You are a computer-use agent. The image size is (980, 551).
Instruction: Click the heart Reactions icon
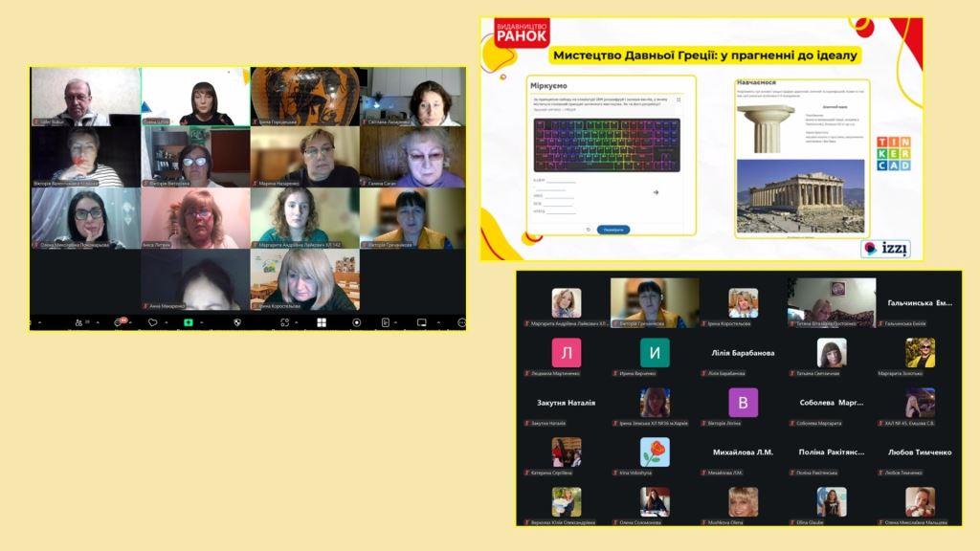point(152,322)
